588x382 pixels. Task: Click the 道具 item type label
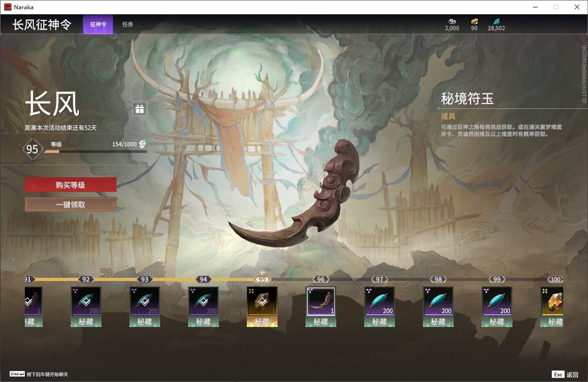click(x=448, y=116)
